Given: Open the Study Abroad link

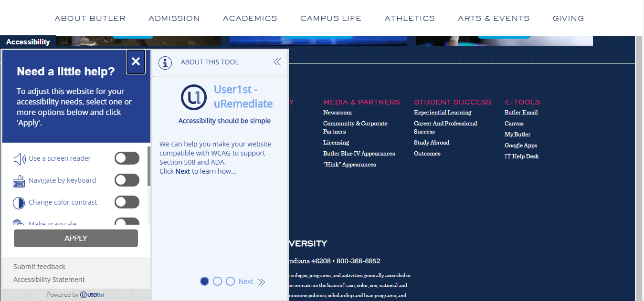Looking at the screenshot, I should [x=432, y=143].
